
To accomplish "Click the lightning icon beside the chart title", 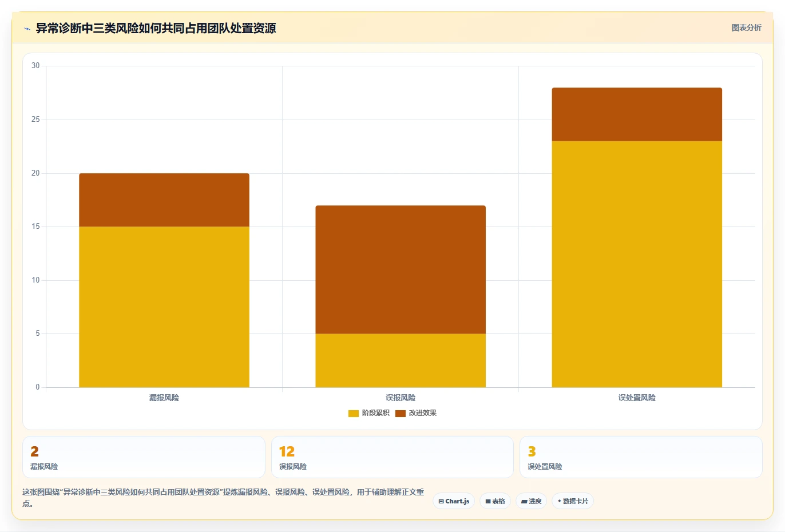I will [x=27, y=28].
